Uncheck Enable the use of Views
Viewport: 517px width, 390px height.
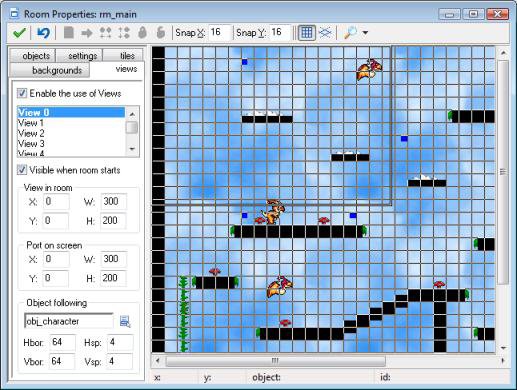point(22,93)
